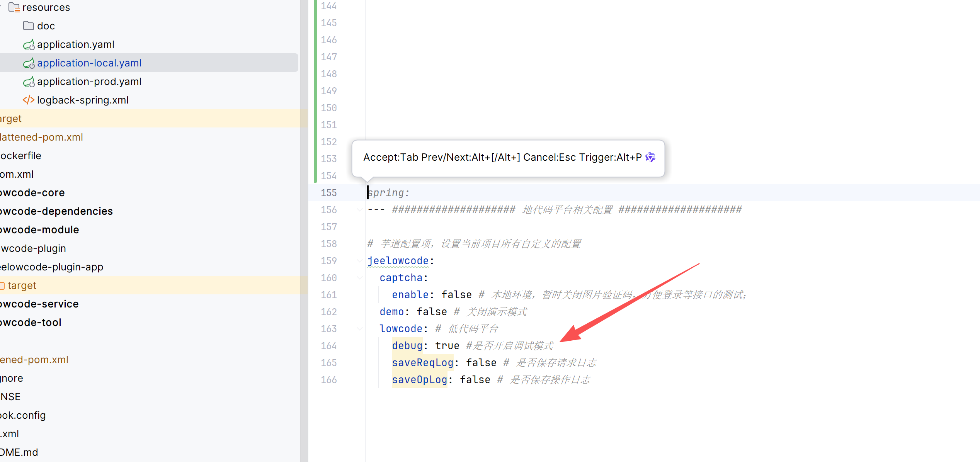Click the AI assistant icon in the tooltip

(x=650, y=157)
